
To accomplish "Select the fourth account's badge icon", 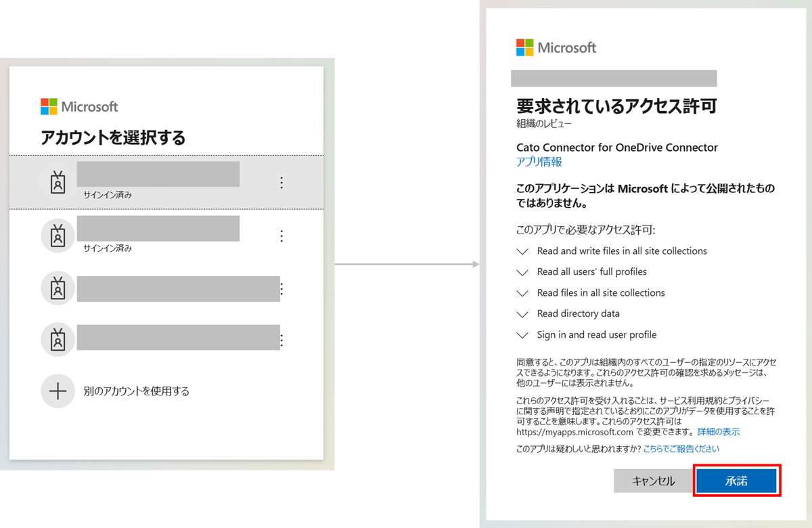I will (58, 340).
